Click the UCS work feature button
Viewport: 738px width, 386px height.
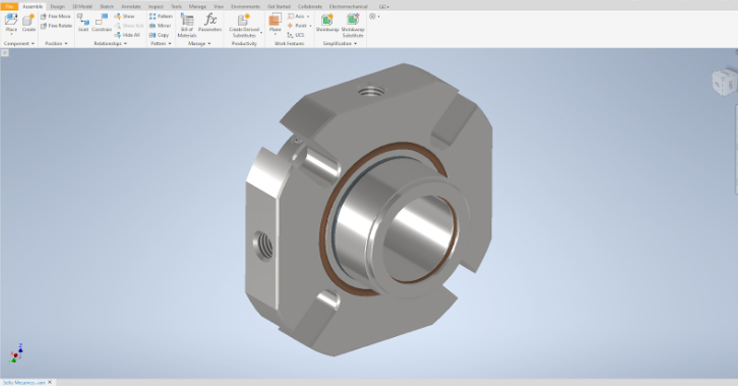point(296,35)
